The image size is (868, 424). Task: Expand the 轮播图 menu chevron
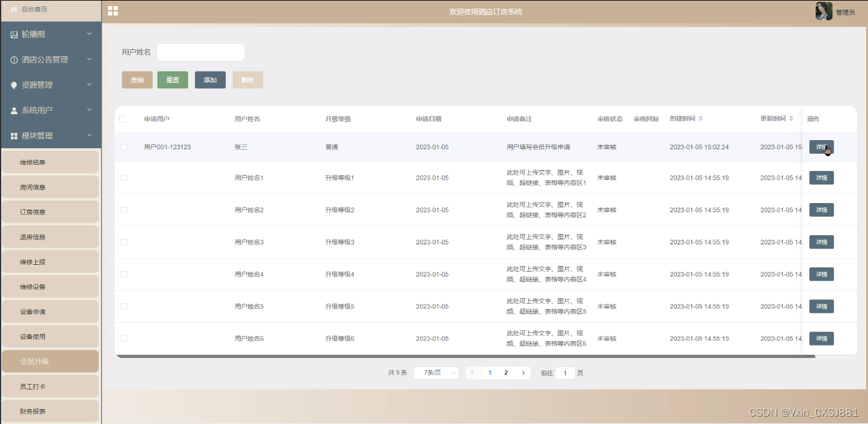point(89,33)
